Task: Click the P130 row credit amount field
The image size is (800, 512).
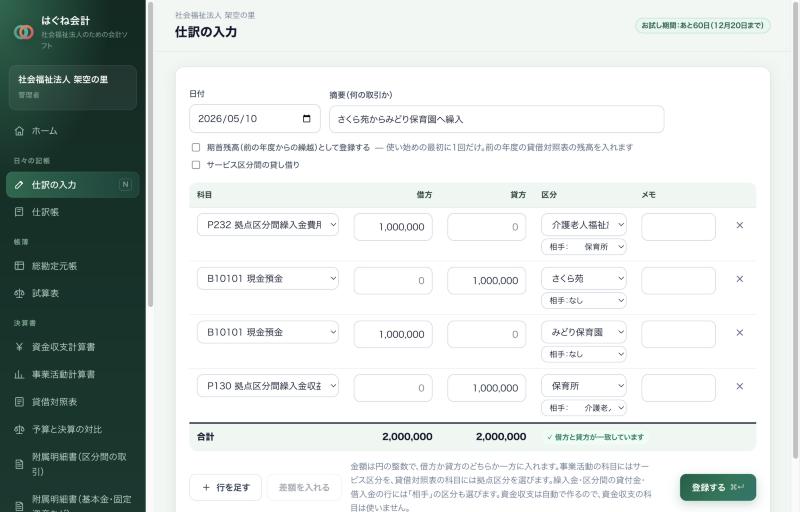Action: pyautogui.click(x=486, y=388)
